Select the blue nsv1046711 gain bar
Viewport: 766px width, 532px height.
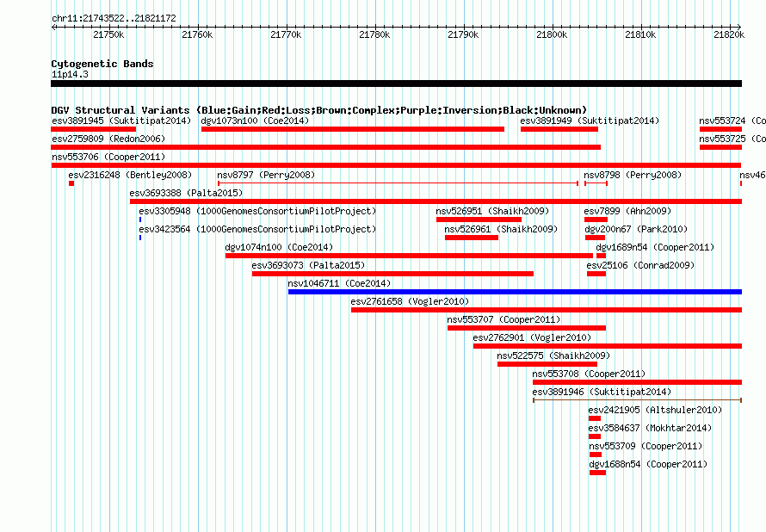515,292
